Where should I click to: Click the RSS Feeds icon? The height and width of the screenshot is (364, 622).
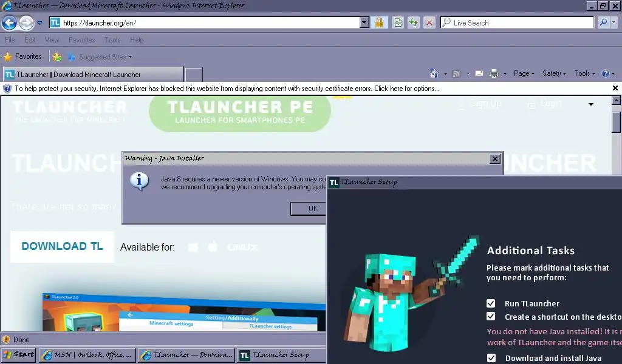457,73
